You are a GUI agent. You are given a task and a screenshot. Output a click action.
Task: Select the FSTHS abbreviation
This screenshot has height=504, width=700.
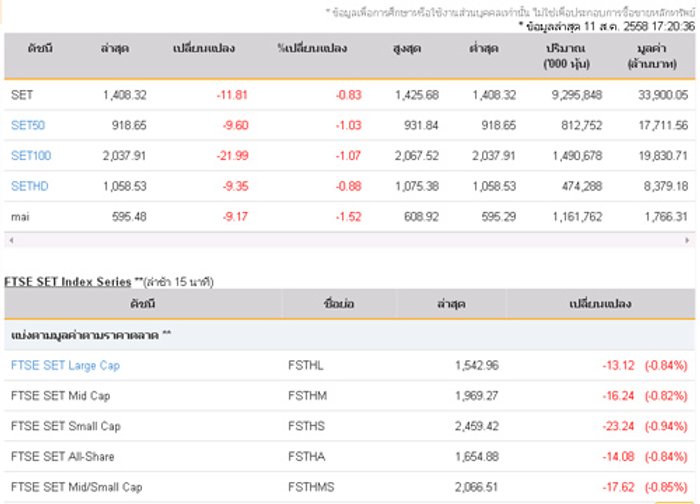tap(306, 426)
